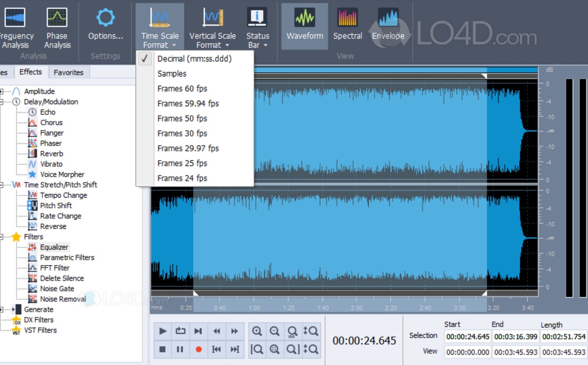Switch to Spectral view
This screenshot has width=588, height=365.
click(x=347, y=25)
